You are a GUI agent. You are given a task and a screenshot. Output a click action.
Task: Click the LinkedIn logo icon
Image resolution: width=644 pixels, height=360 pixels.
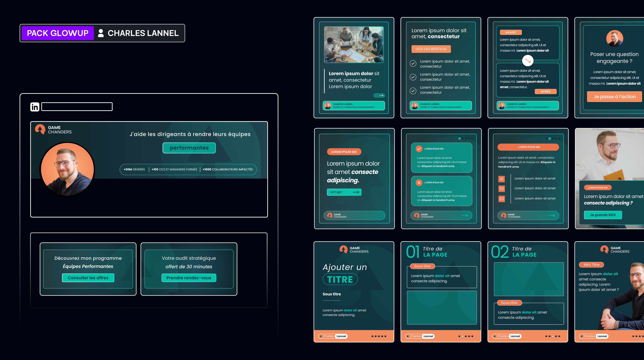click(x=35, y=107)
